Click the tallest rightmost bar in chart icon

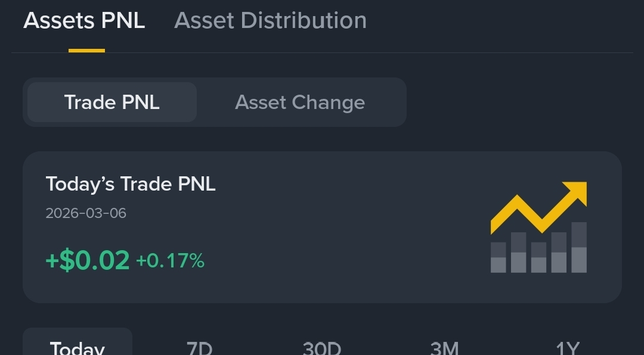pyautogui.click(x=579, y=247)
